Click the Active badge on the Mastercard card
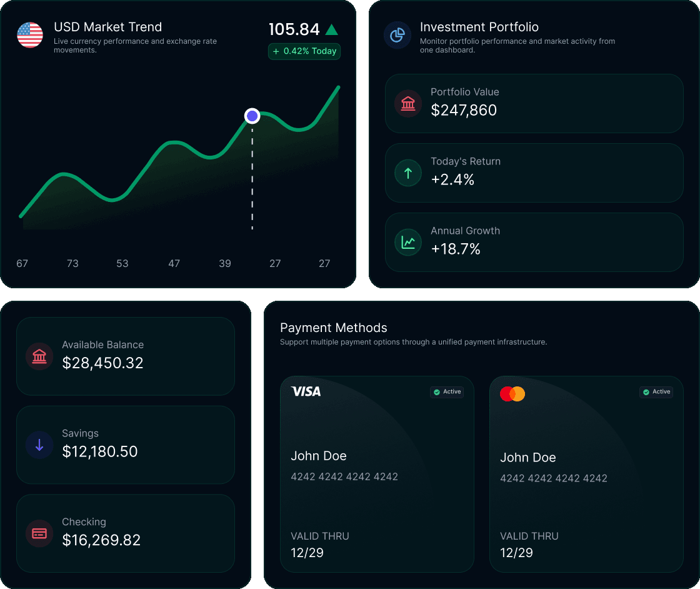This screenshot has width=700, height=589. point(656,392)
